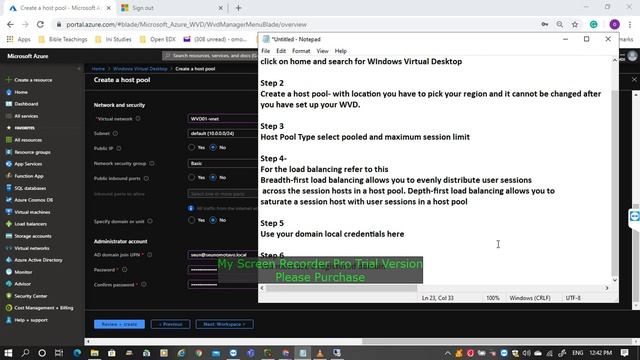Click the Review + create button
The height and width of the screenshot is (360, 640).
click(119, 324)
